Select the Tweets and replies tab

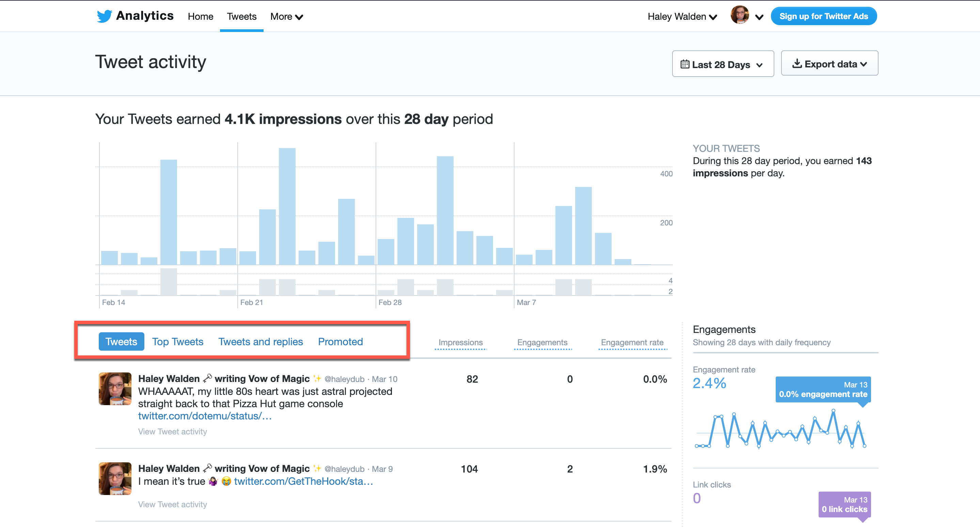(260, 341)
